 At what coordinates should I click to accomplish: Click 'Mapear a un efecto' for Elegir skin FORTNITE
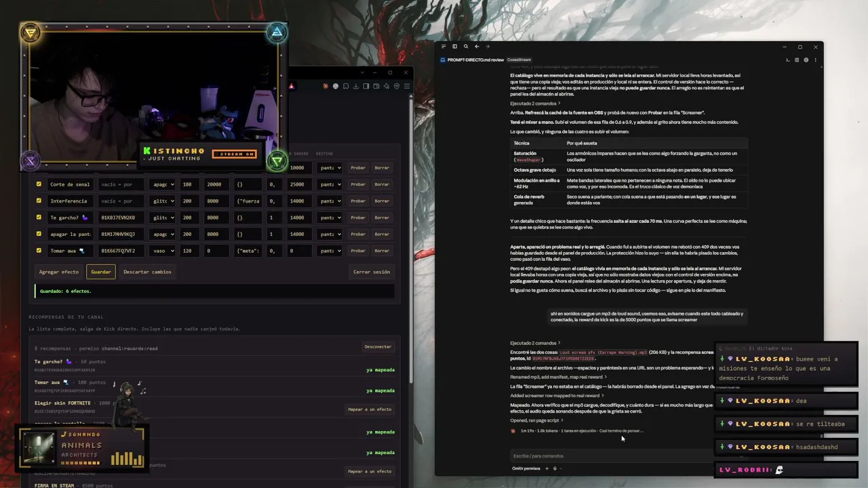tap(370, 409)
